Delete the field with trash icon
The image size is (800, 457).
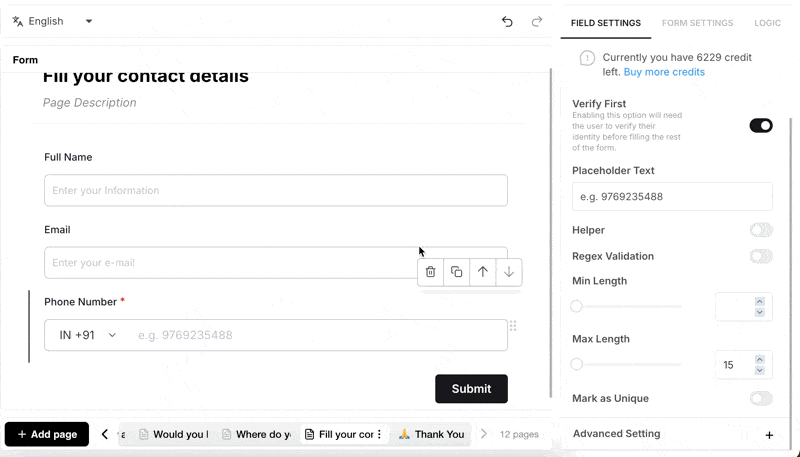[431, 272]
